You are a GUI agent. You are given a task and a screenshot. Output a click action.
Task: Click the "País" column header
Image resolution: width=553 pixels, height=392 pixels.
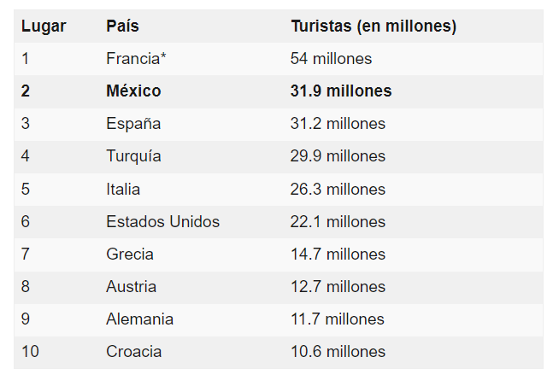pos(122,26)
